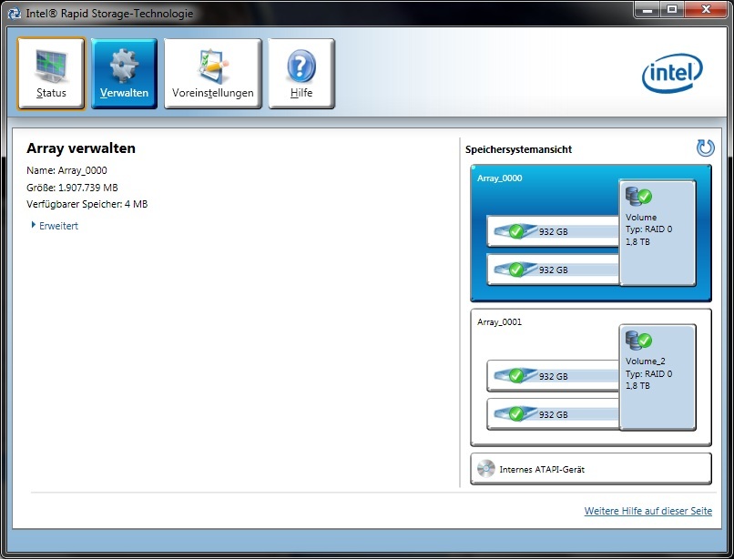Select the Volume_2 RAID 0 box
The height and width of the screenshot is (560, 734).
(658, 377)
